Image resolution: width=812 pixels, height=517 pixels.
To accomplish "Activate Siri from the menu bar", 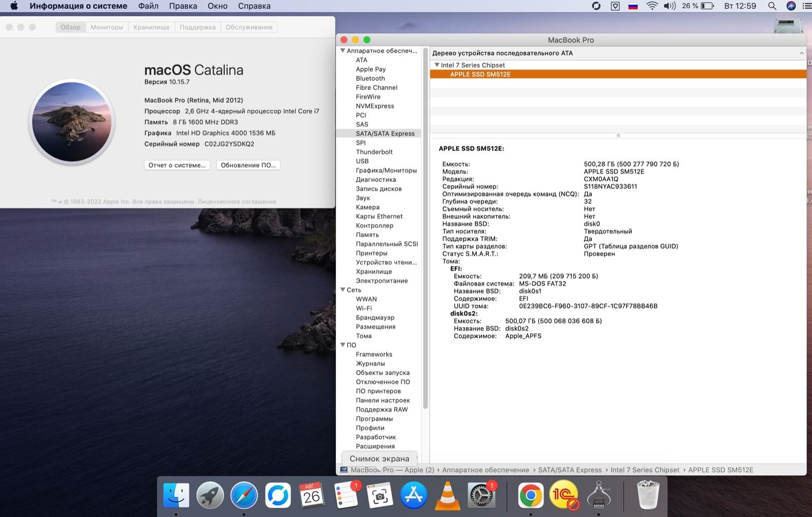I will coord(791,6).
